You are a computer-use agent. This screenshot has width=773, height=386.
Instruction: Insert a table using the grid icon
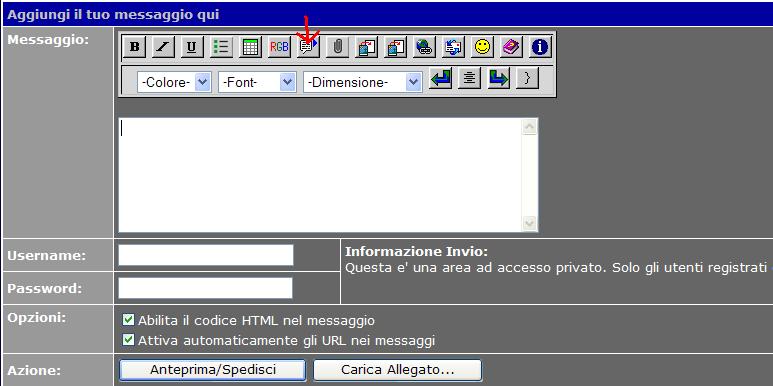tap(250, 47)
